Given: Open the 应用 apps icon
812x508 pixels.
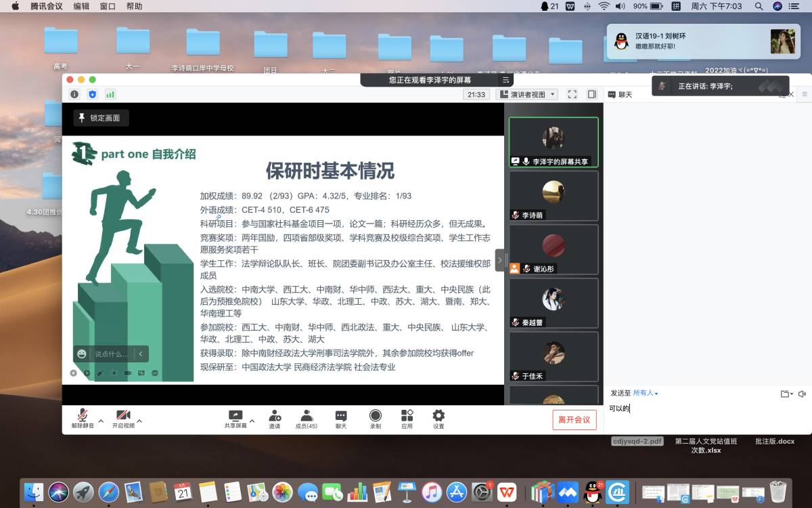Looking at the screenshot, I should pyautogui.click(x=407, y=418).
